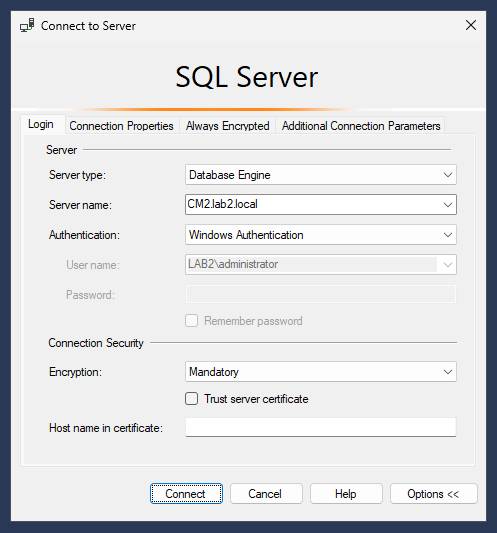497x533 pixels.
Task: Open Additional Connection Parameters tab
Action: [361, 126]
